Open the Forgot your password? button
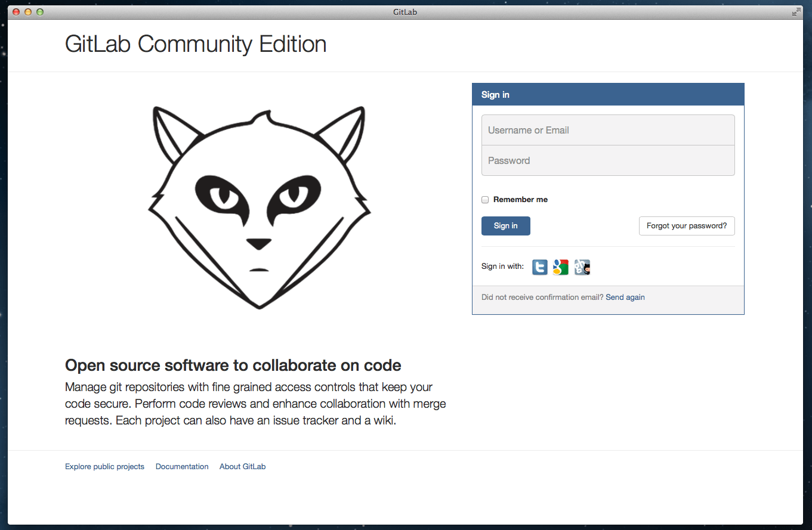Viewport: 812px width, 530px height. click(686, 226)
